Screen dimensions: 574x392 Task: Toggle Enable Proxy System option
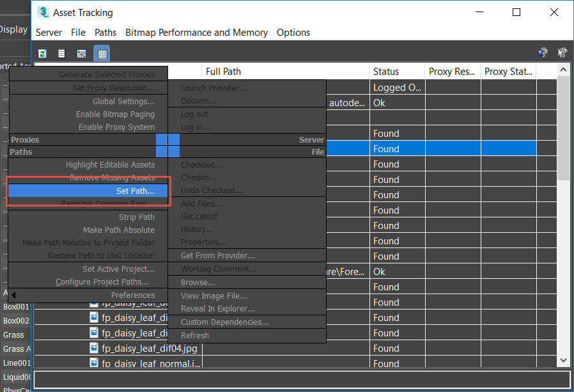116,127
